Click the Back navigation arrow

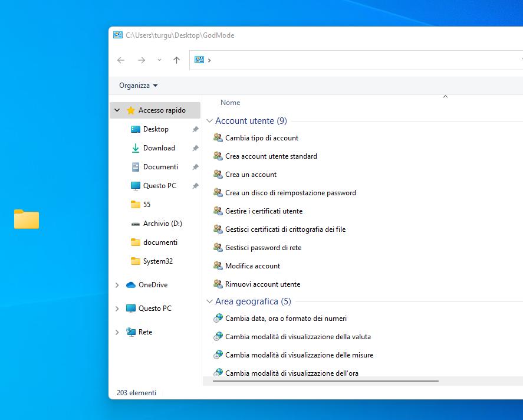coord(121,60)
